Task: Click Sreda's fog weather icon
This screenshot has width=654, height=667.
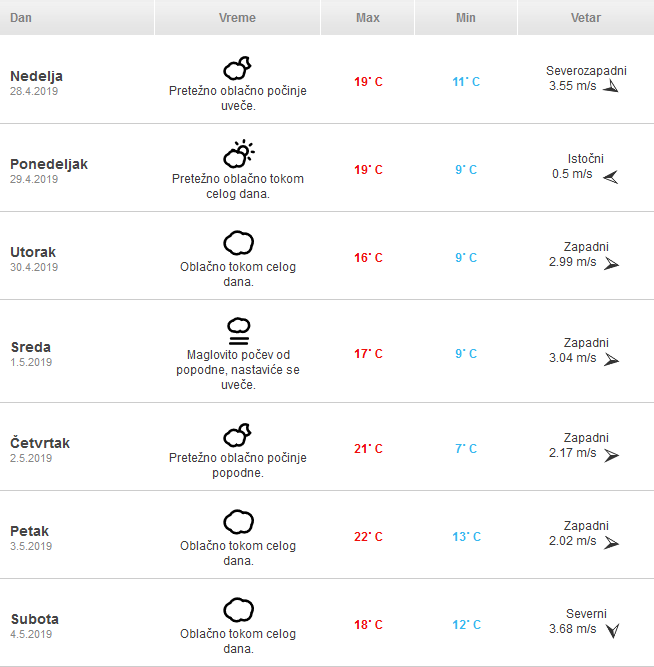Action: (239, 331)
